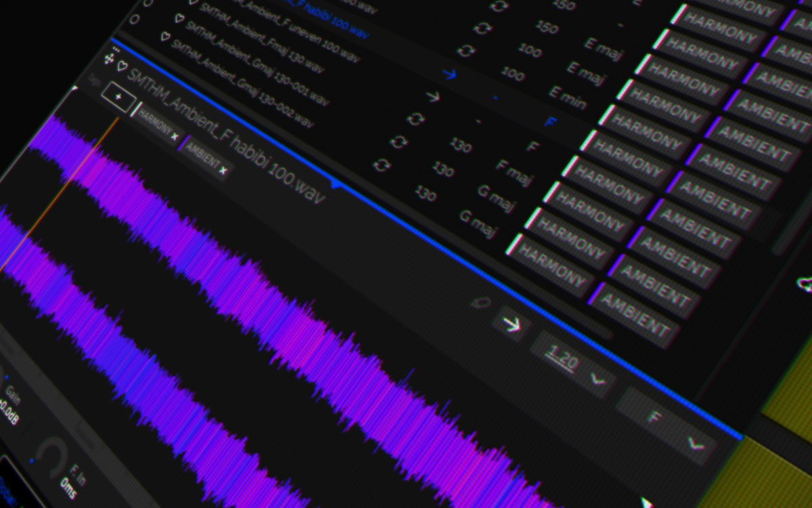The width and height of the screenshot is (812, 508).
Task: Click the preview title SMTHM_Ambient_F habibi 100.wav
Action: click(x=225, y=136)
